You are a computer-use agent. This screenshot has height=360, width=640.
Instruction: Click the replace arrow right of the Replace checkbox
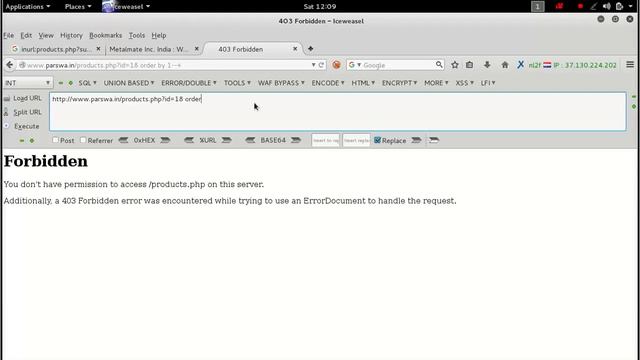(416, 140)
